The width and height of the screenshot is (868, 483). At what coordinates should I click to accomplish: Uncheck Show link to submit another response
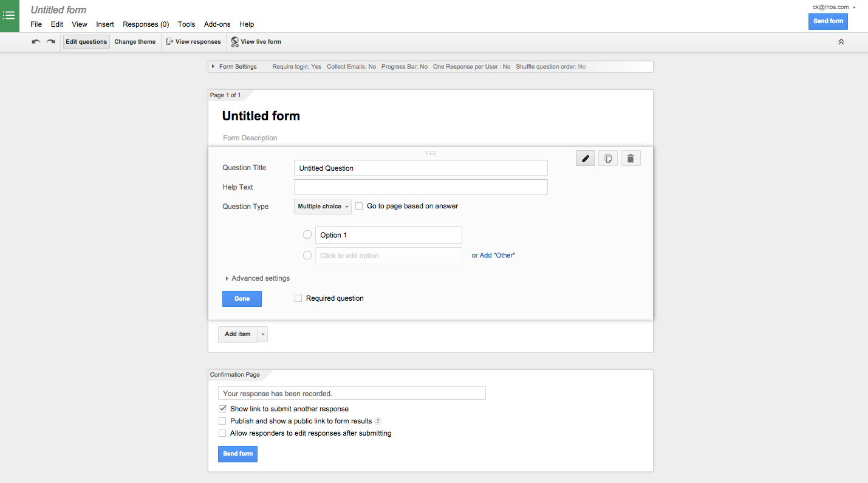(x=222, y=409)
